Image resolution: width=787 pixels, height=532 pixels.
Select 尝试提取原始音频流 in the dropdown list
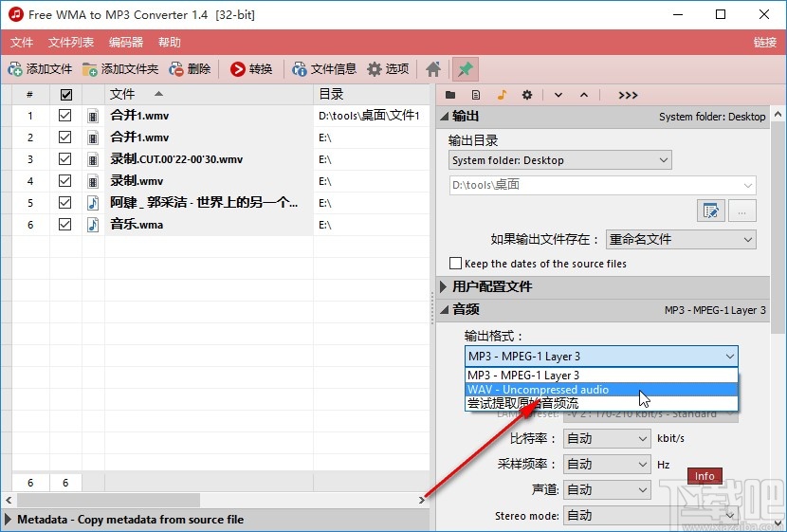601,403
